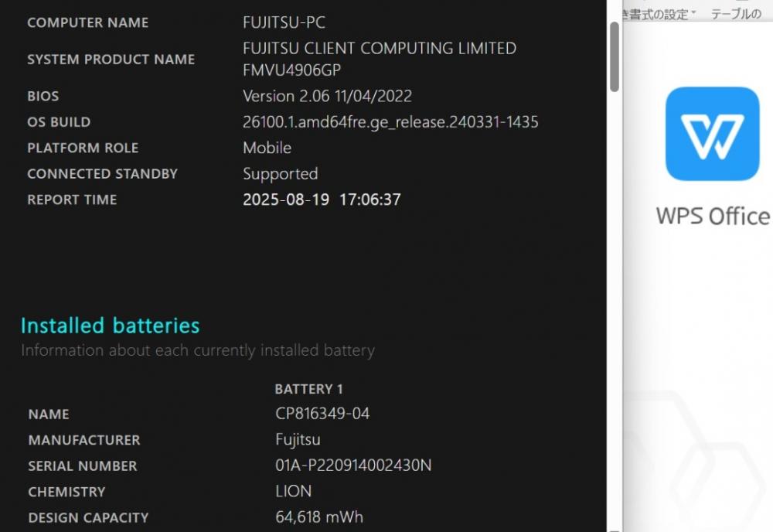773x532 pixels.
Task: Select the 01A-P220914002430N serial number
Action: (353, 465)
